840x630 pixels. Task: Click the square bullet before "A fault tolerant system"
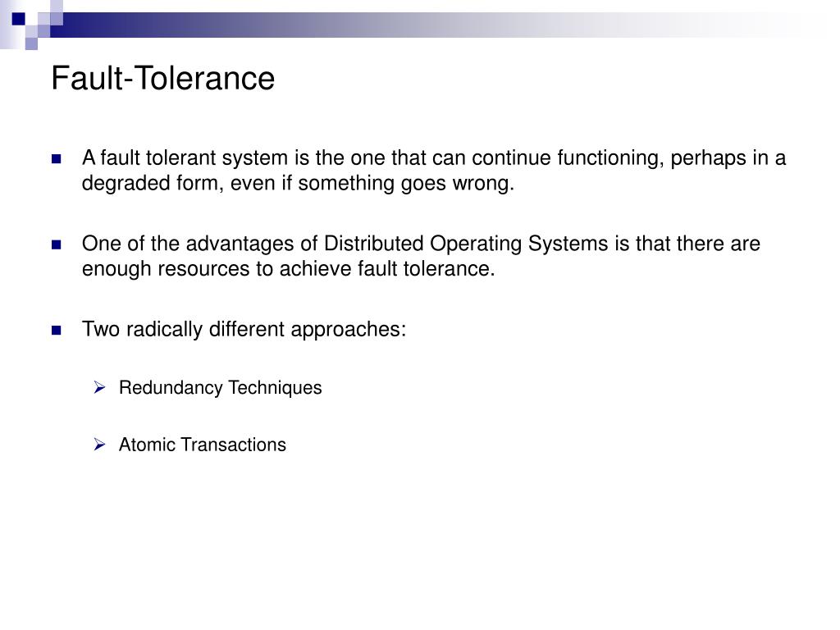click(57, 159)
